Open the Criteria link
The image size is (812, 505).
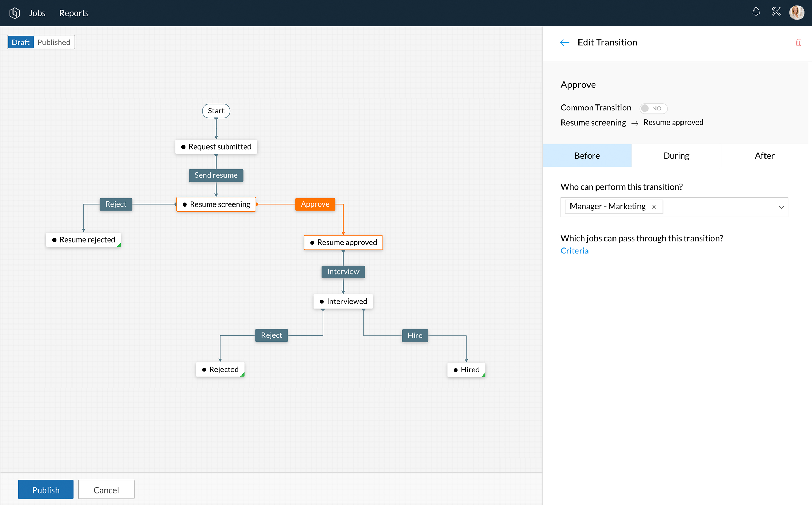574,251
